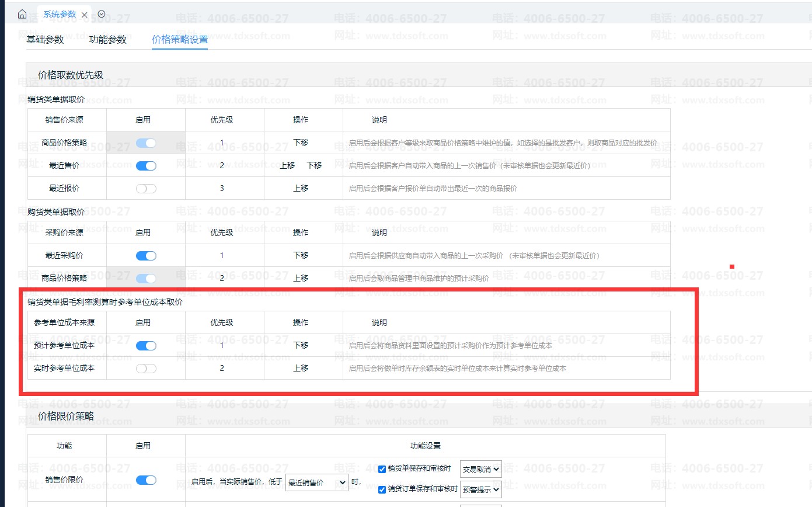Enable the 实时参考单位成本 switch
The width and height of the screenshot is (812, 507).
(146, 369)
